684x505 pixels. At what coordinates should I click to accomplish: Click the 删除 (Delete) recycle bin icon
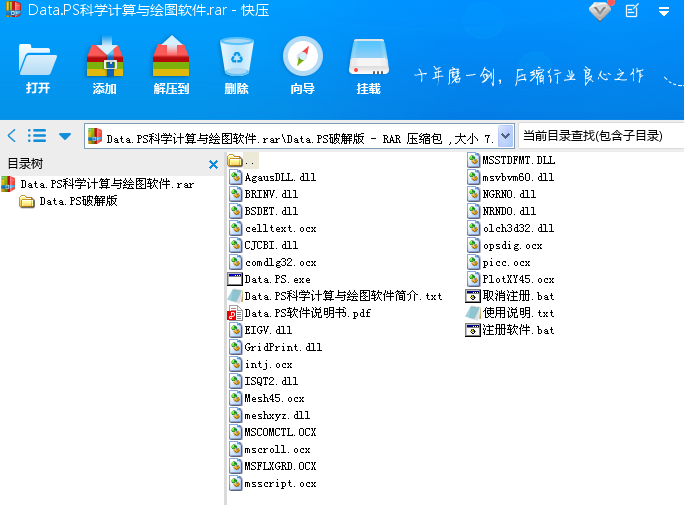(x=237, y=66)
